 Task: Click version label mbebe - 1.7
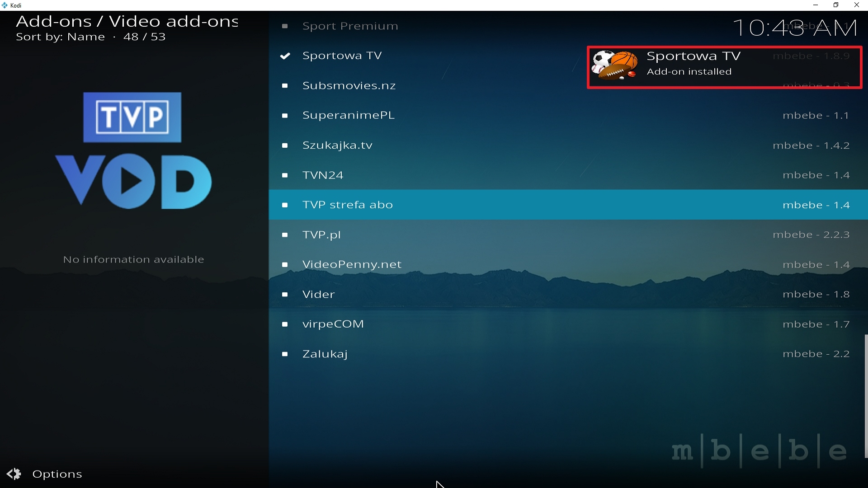coord(816,324)
